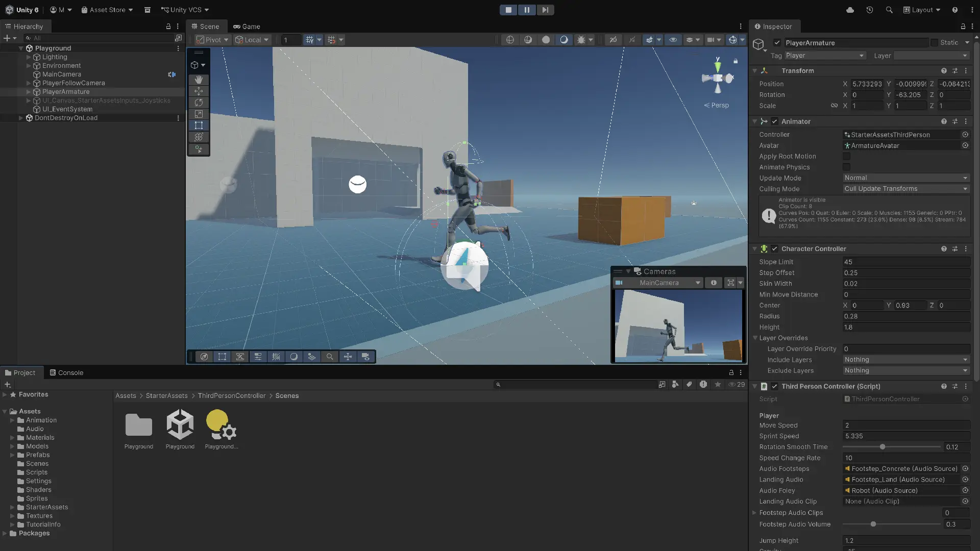This screenshot has height=551, width=980.
Task: Click the Sprint Speed value field
Action: pos(906,436)
